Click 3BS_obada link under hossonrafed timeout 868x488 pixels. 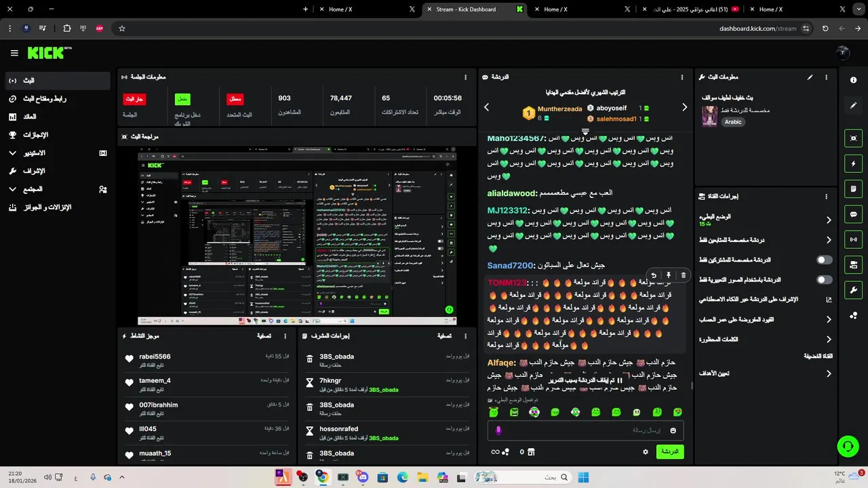pyautogui.click(x=384, y=438)
